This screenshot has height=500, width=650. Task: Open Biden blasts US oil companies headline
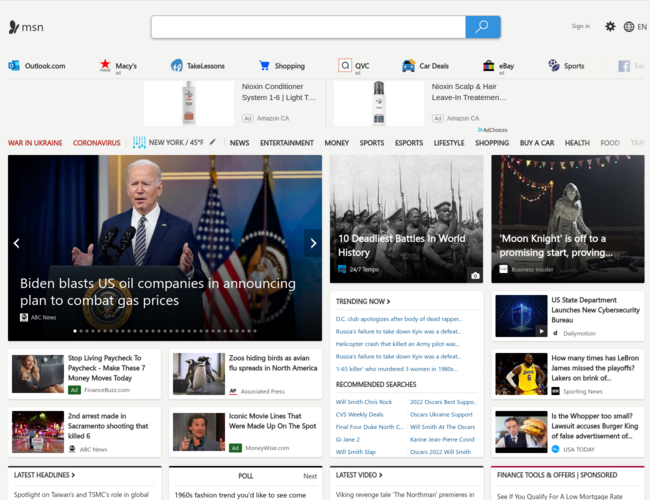point(158,292)
